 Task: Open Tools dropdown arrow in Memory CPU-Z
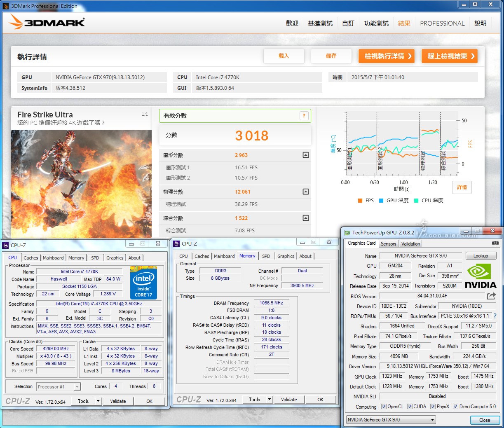coord(269,399)
